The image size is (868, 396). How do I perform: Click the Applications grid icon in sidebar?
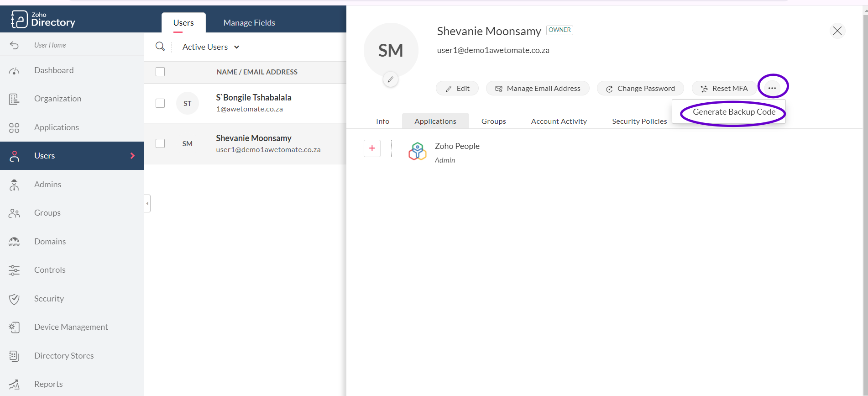(x=14, y=127)
